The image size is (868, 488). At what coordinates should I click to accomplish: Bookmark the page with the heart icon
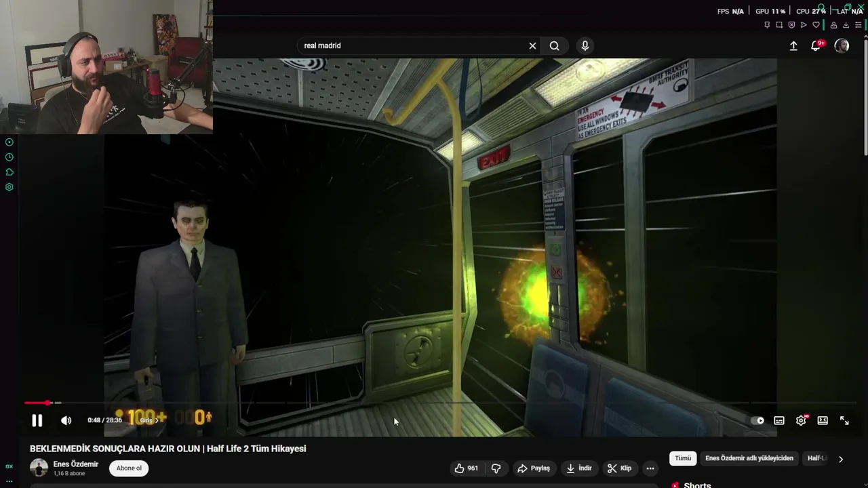816,25
